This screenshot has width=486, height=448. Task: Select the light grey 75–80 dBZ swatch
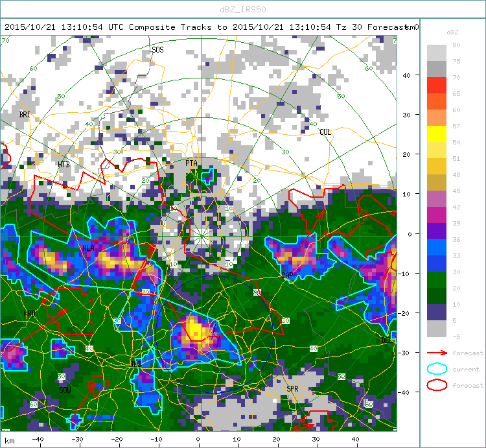(436, 53)
